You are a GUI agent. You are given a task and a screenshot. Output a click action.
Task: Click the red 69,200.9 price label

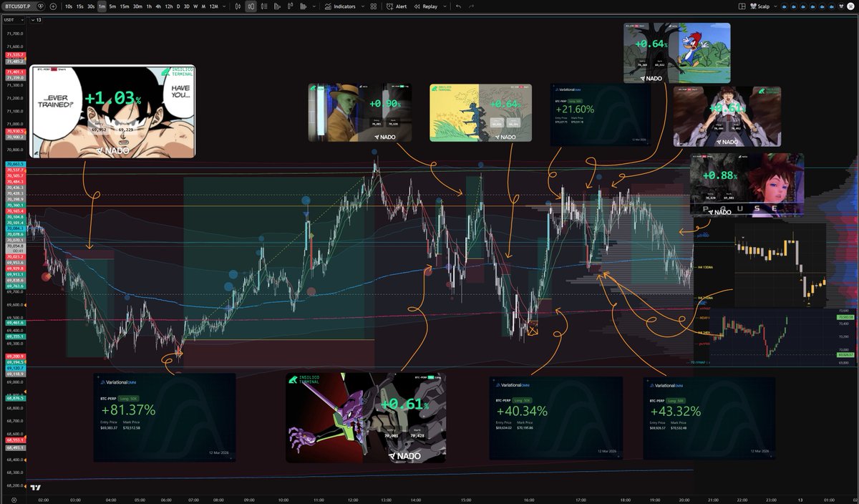pyautogui.click(x=15, y=356)
